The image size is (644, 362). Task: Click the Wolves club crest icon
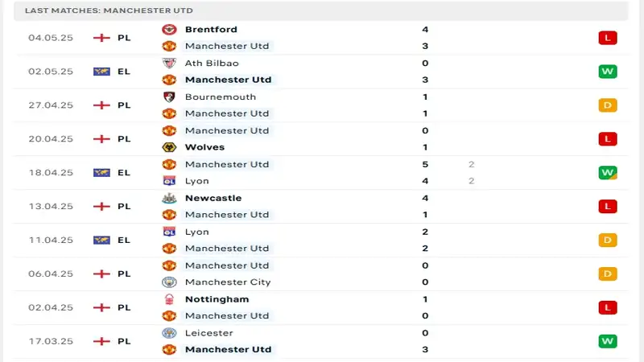tap(169, 147)
